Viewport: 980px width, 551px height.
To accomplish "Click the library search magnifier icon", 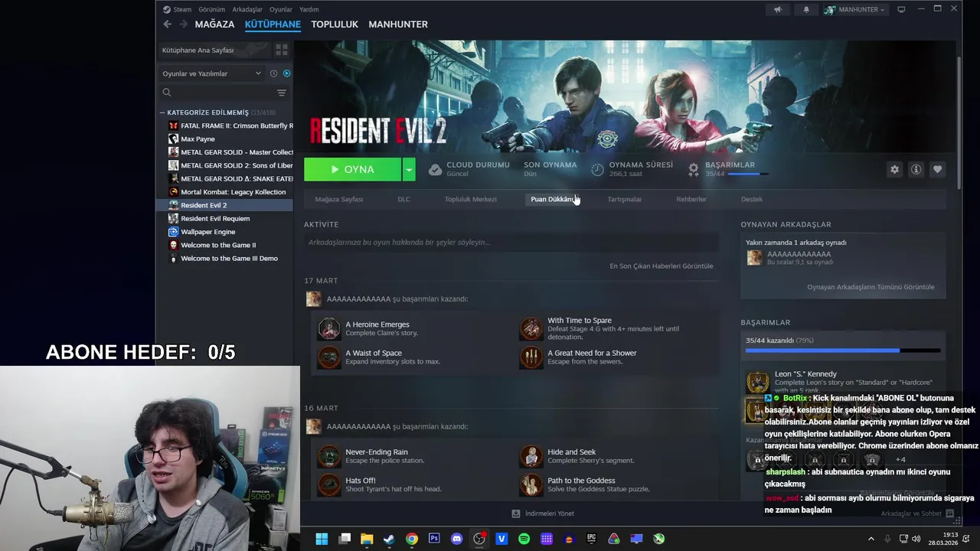I will coord(167,93).
